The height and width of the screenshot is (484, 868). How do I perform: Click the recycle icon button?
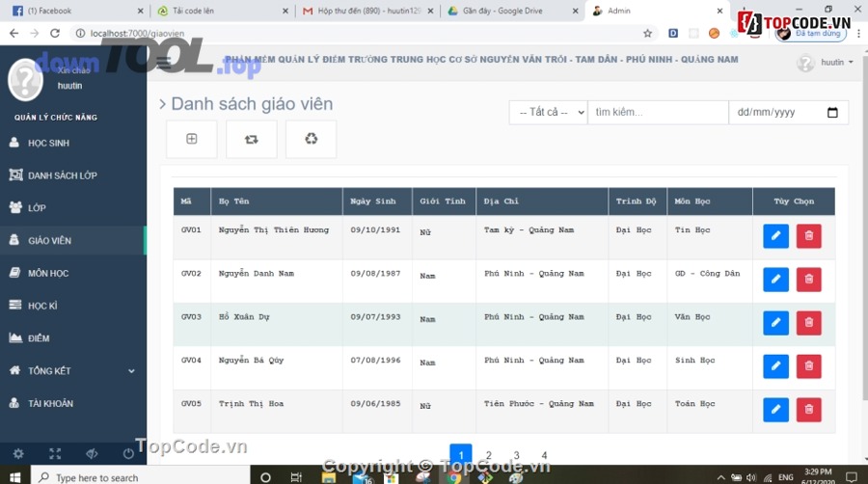[311, 139]
